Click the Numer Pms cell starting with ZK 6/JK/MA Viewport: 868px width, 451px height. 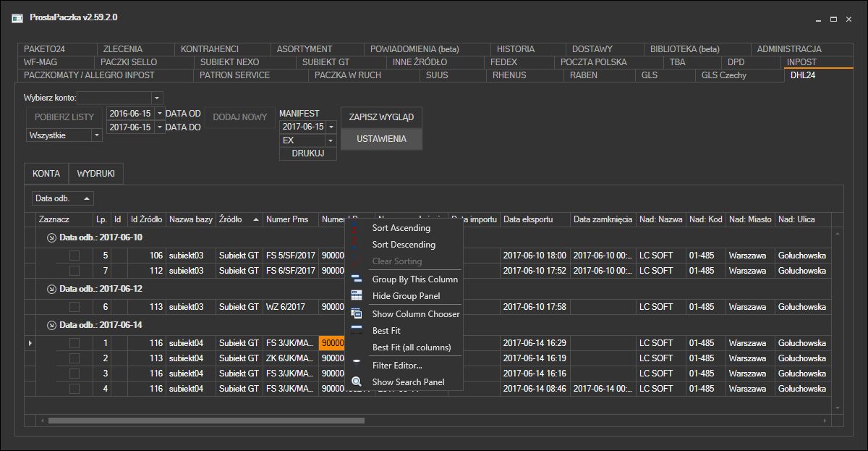coord(291,358)
